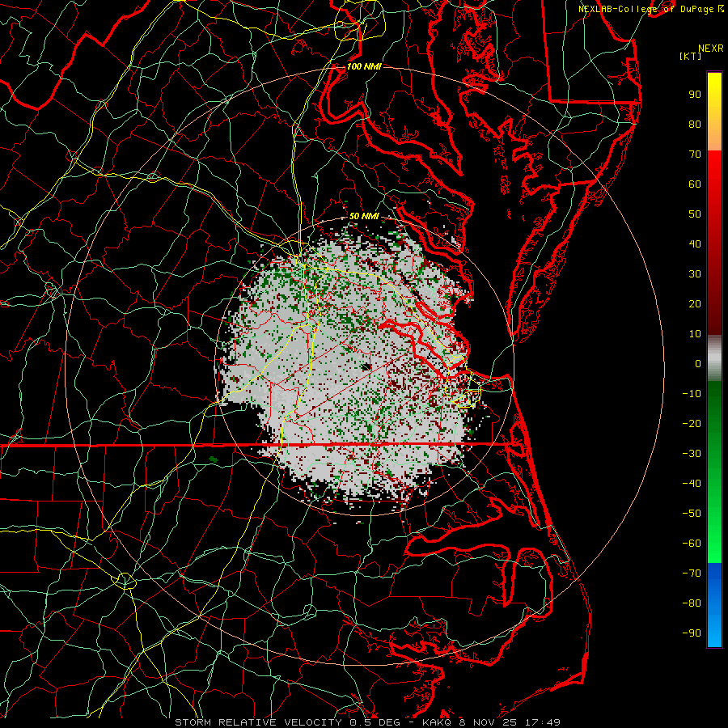Screen dimensions: 728x728
Task: Click the Storm Relative Velocity caption at bottom
Action: [x=367, y=722]
